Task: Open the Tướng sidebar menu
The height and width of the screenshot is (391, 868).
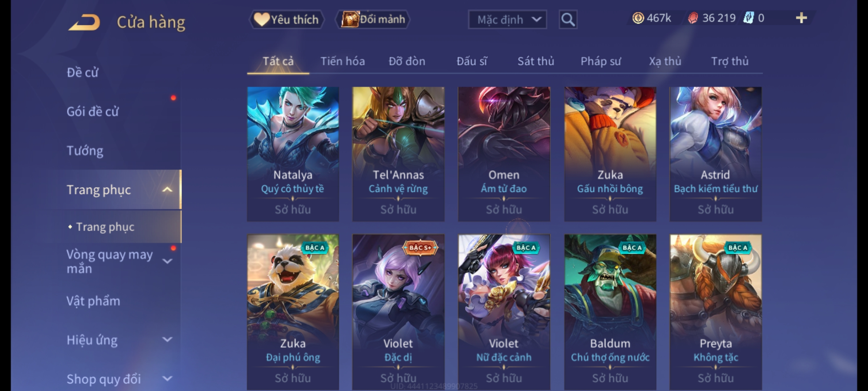Action: coord(85,151)
